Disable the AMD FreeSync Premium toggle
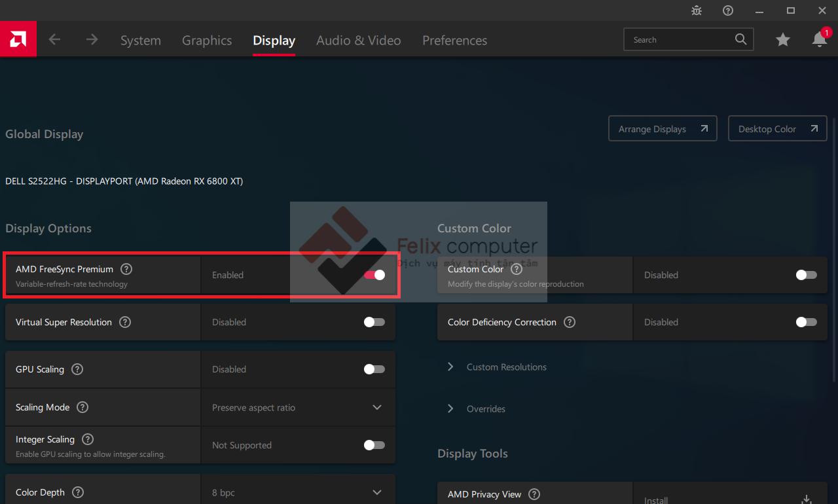 (374, 275)
